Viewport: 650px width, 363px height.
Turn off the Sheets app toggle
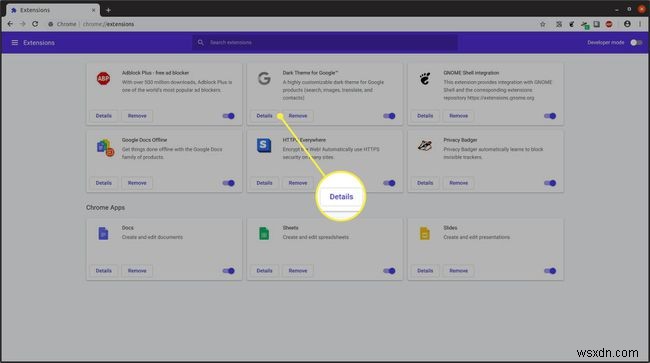[389, 271]
